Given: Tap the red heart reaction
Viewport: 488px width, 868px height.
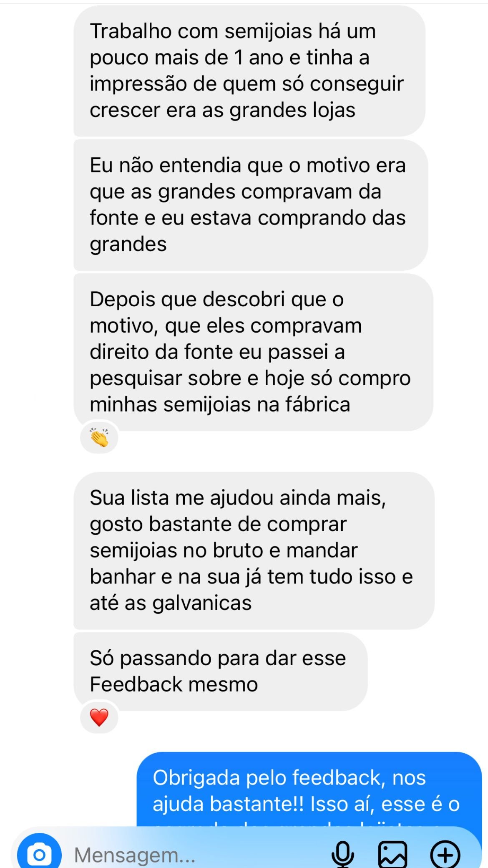Looking at the screenshot, I should (x=99, y=717).
